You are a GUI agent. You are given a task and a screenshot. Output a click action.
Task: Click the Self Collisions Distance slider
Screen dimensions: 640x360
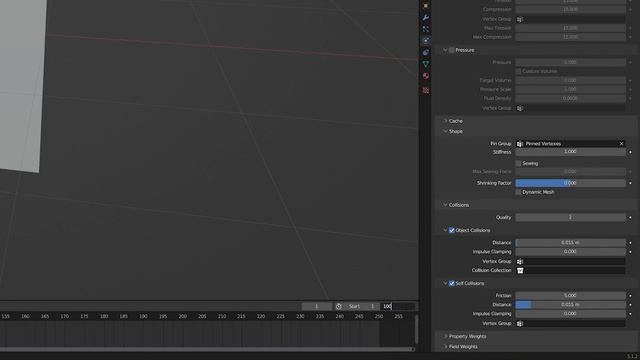point(570,304)
